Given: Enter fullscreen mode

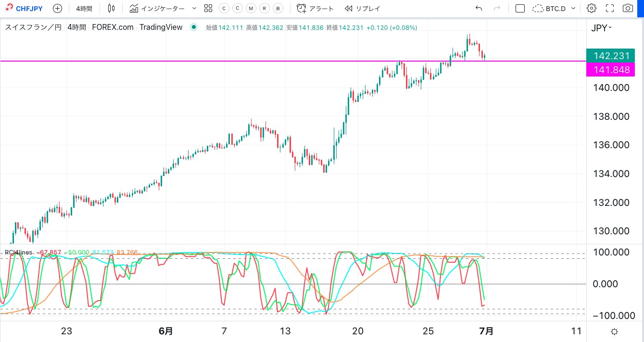Looking at the screenshot, I should pos(610,8).
